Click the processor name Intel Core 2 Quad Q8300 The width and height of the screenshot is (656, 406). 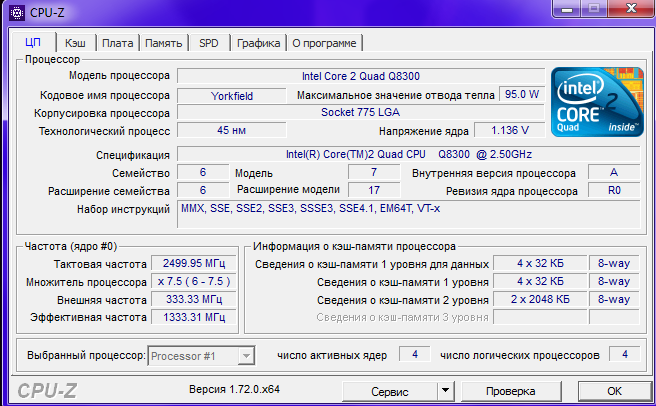click(361, 76)
